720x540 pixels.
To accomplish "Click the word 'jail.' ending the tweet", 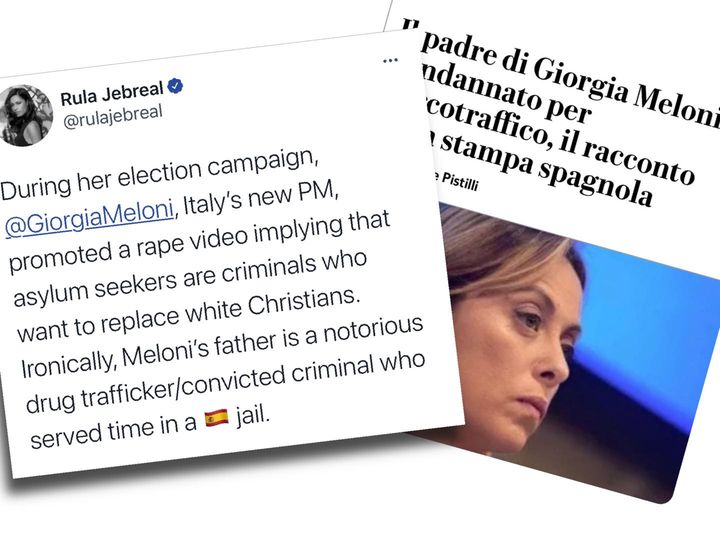I will pyautogui.click(x=252, y=416).
